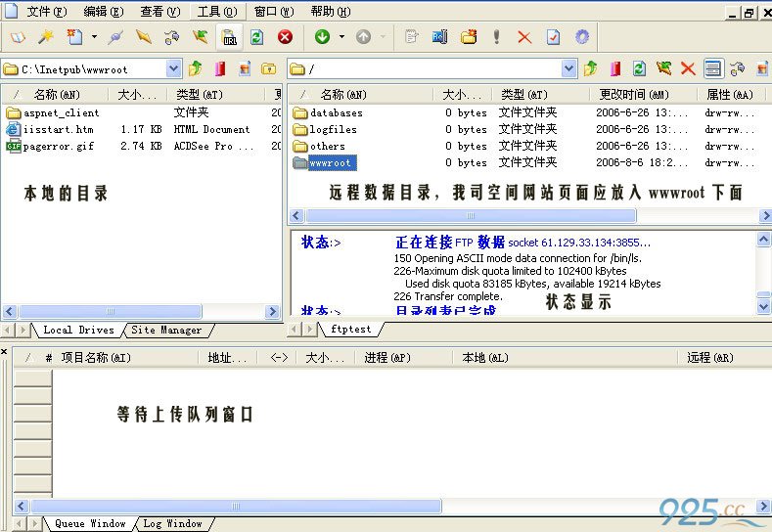Switch to the Local Drives tab

click(x=78, y=330)
